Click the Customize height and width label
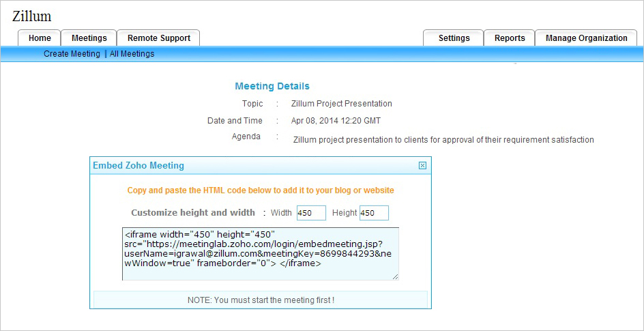644x331 pixels. click(x=193, y=213)
